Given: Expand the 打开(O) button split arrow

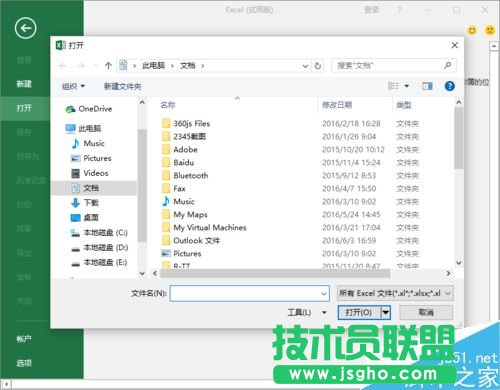Looking at the screenshot, I should coord(386,313).
